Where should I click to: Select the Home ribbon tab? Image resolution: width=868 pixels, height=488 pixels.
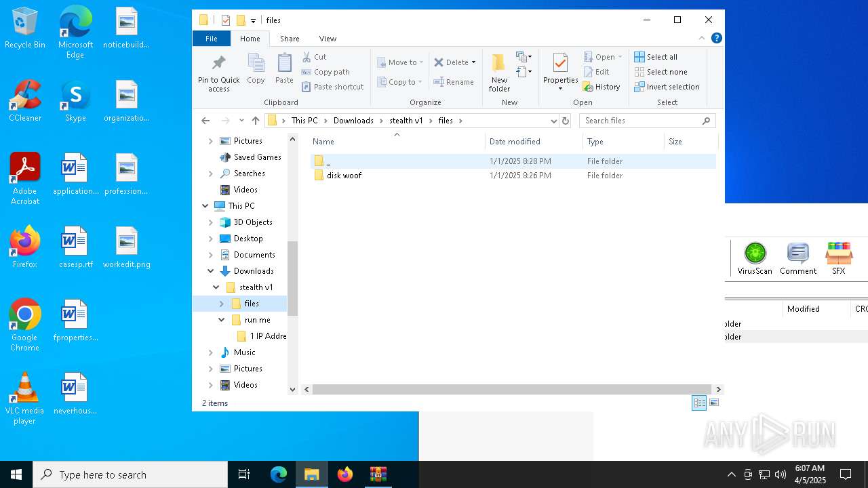pos(250,39)
